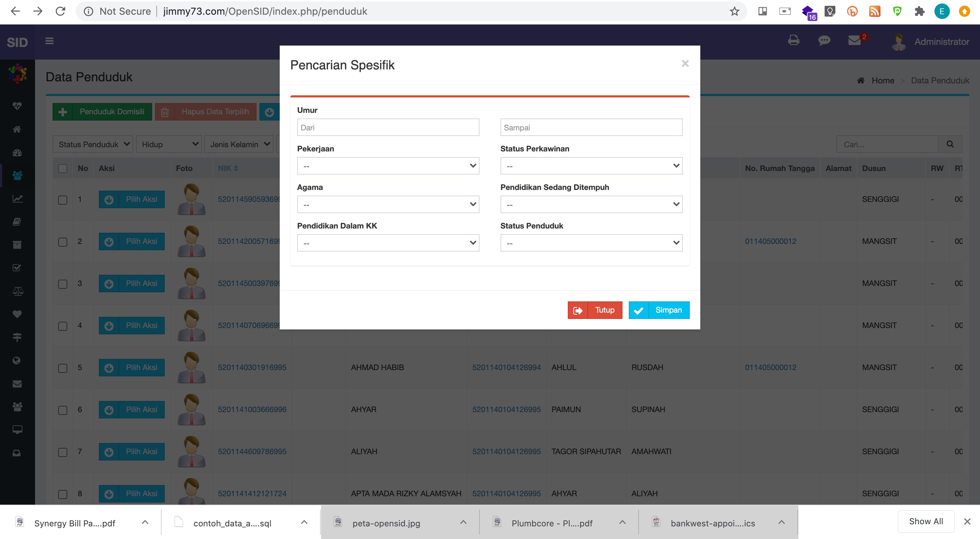Click the Sampai age input field

pos(591,128)
